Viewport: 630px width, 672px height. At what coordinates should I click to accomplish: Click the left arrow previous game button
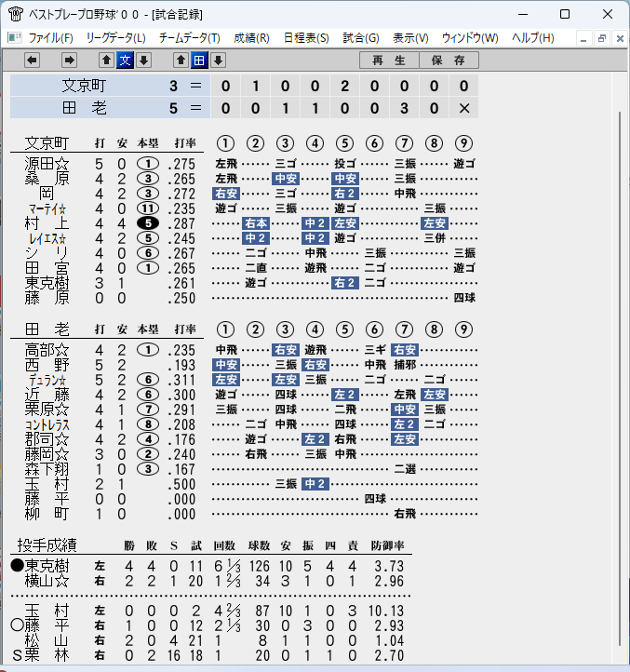coord(33,60)
